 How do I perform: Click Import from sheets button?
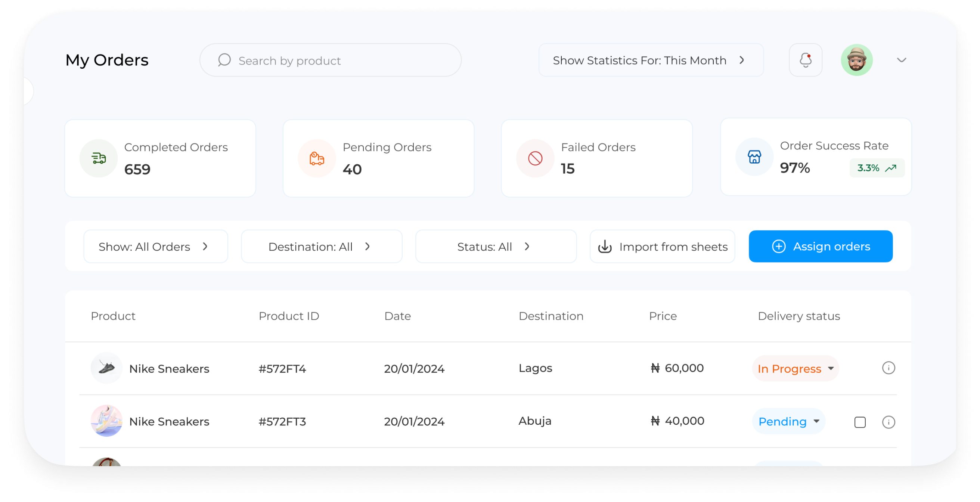coord(662,246)
